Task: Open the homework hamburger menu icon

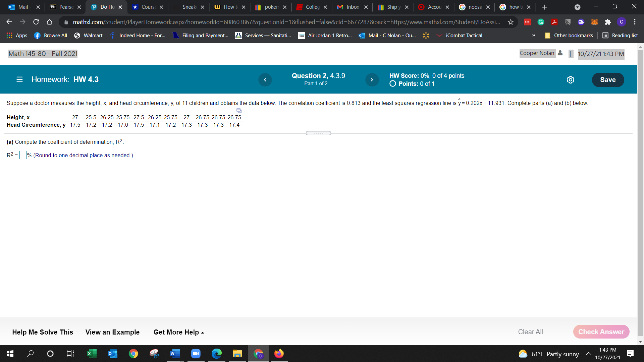Action: tap(19, 79)
